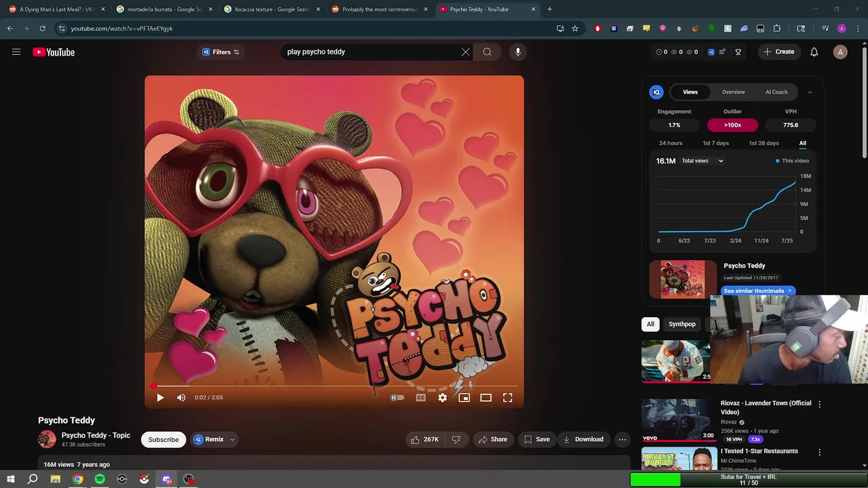
Task: Focus the search field 'play psycho teddy'
Action: coord(372,52)
